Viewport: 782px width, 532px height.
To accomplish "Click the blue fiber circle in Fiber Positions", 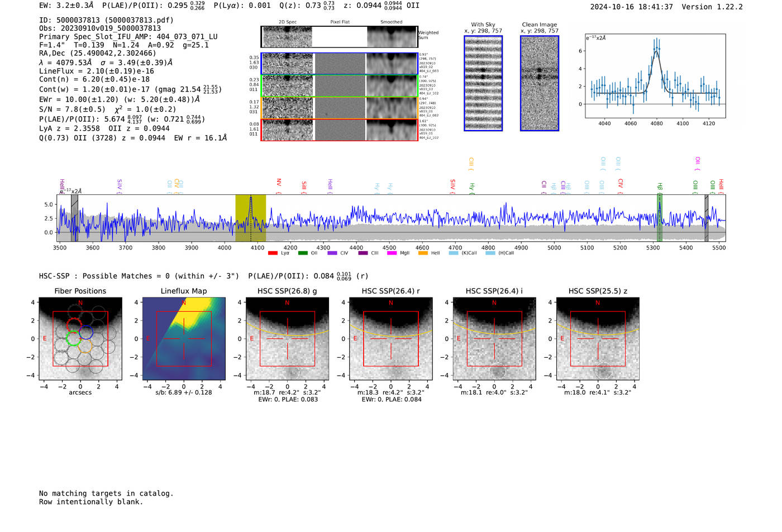I will (86, 332).
